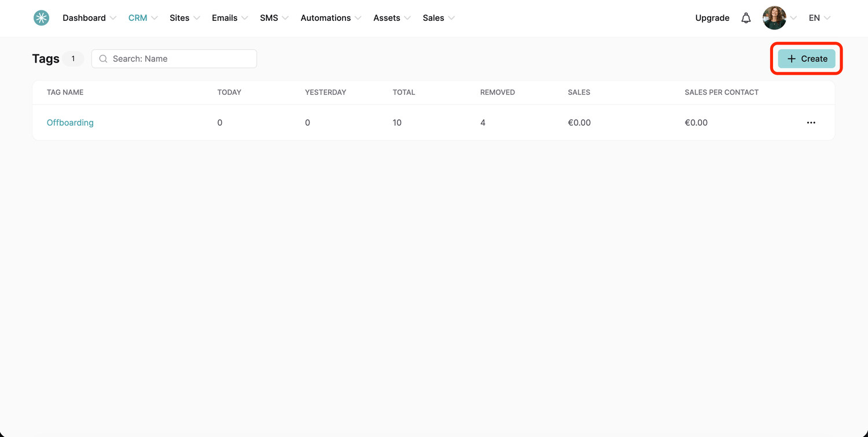Click the search magnifier icon

click(x=104, y=58)
